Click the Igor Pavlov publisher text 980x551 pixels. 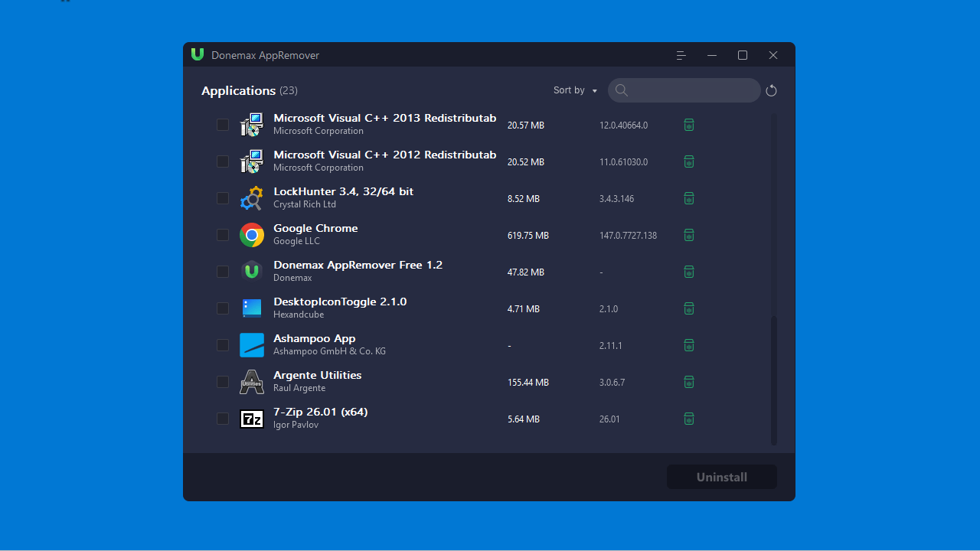296,425
